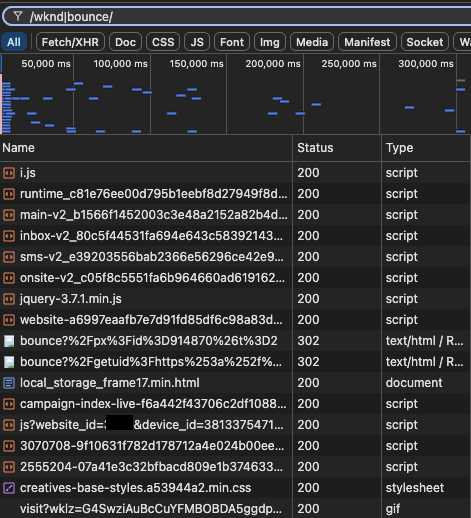The height and width of the screenshot is (518, 471).
Task: Click the 50,000 ms timeline marker
Action: point(46,64)
